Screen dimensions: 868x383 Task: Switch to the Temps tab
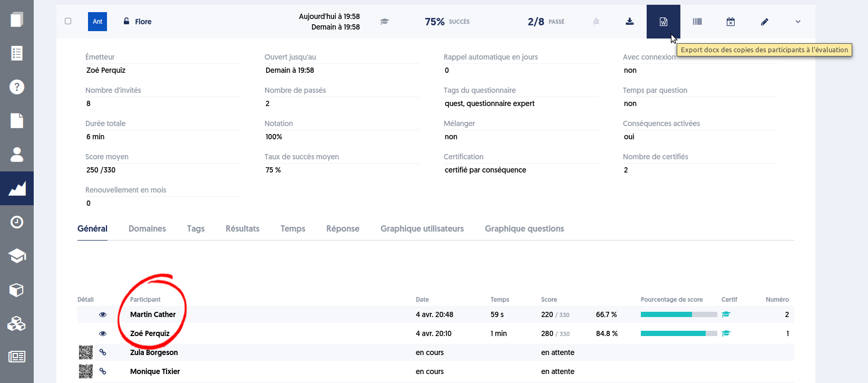pyautogui.click(x=293, y=228)
